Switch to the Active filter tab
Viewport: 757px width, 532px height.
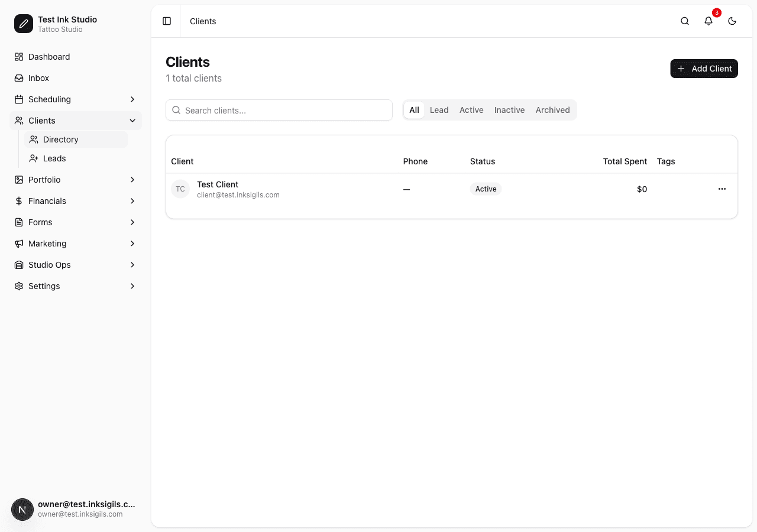(x=471, y=110)
